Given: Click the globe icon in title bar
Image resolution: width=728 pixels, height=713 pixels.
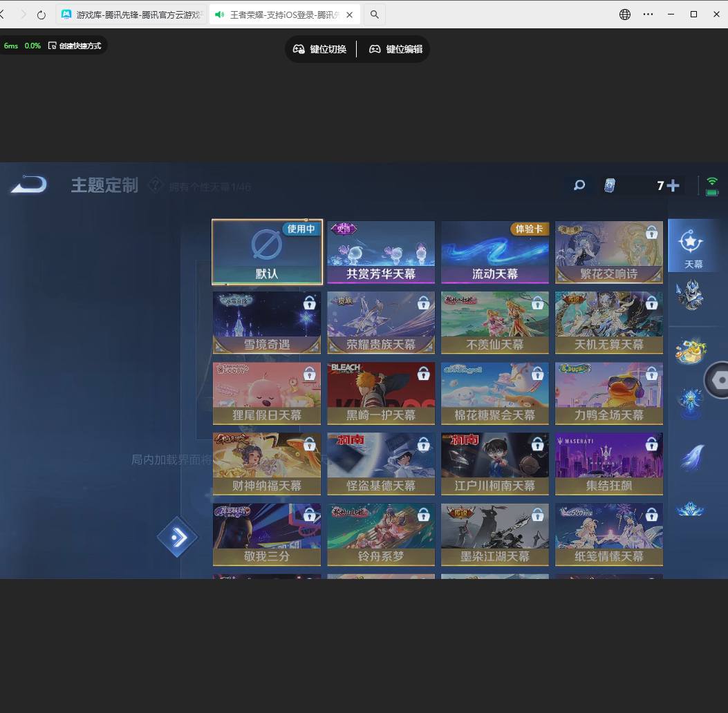Looking at the screenshot, I should tap(625, 15).
